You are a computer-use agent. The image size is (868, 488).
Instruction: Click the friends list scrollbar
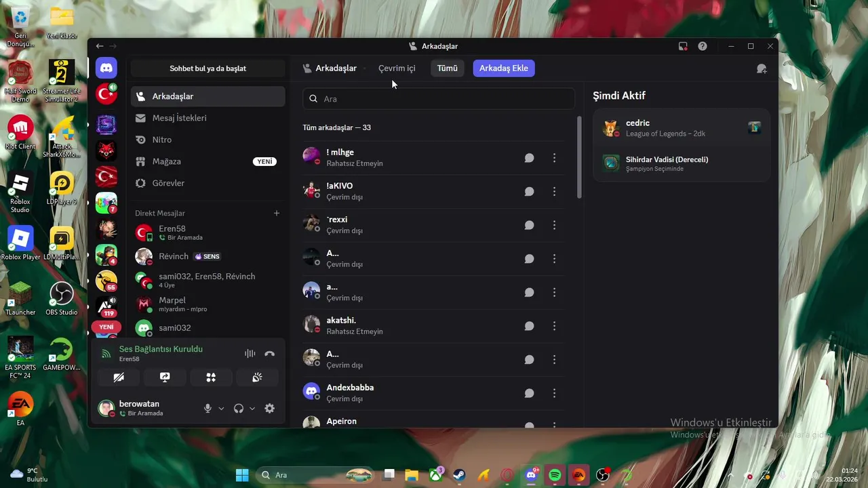click(x=579, y=157)
